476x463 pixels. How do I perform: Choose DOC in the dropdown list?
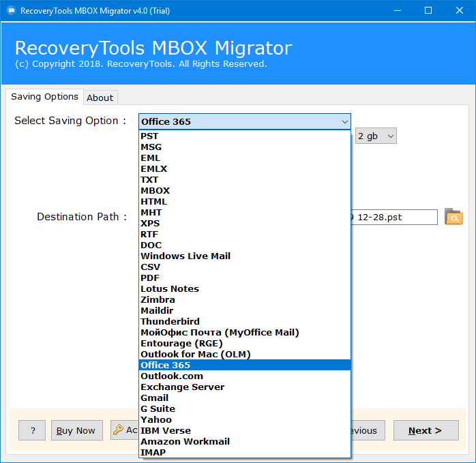click(x=245, y=245)
